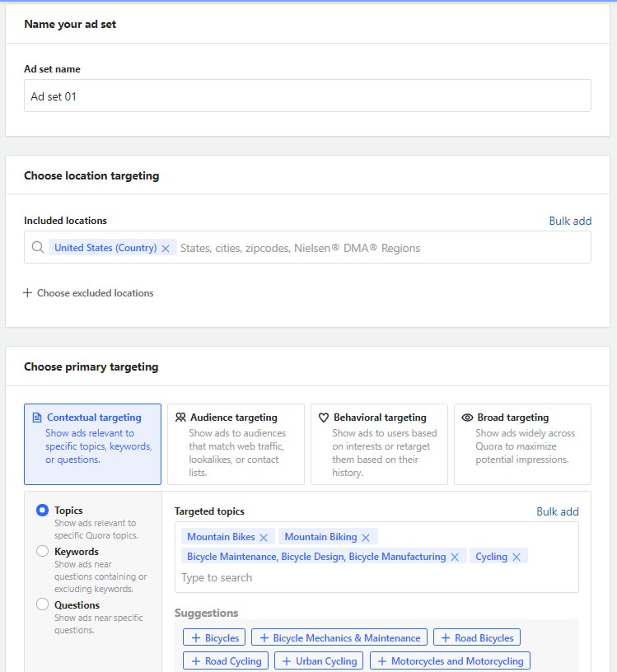Click the plus icon for excluded locations
The image size is (617, 672).
pos(28,293)
